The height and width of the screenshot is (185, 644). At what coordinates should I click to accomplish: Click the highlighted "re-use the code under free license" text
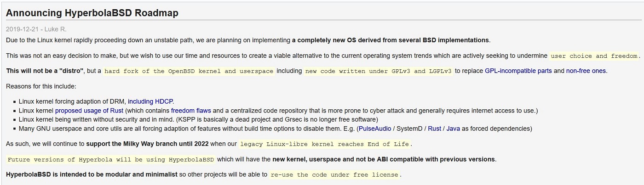pos(334,175)
